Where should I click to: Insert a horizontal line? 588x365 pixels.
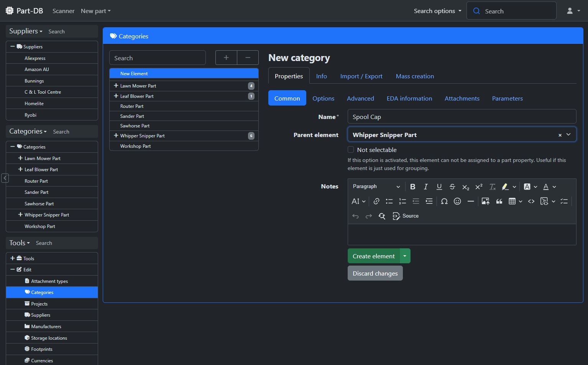[x=471, y=201]
